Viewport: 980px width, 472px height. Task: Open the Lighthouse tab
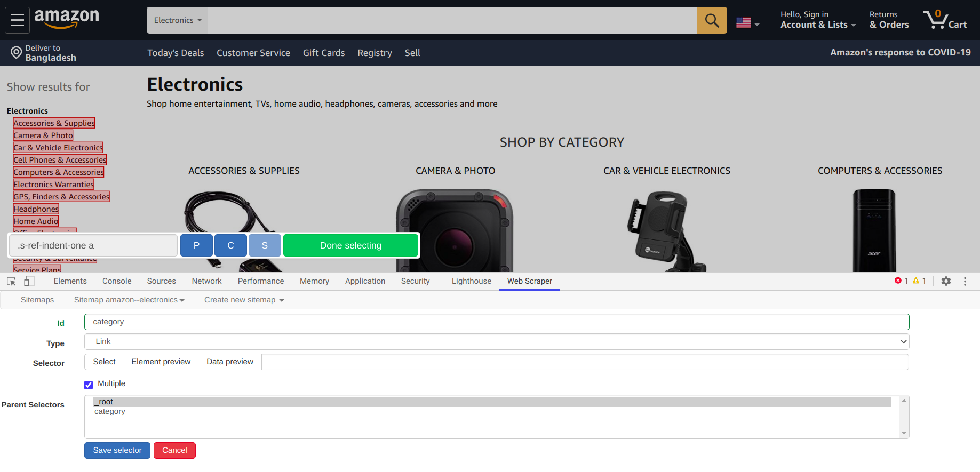pos(472,281)
